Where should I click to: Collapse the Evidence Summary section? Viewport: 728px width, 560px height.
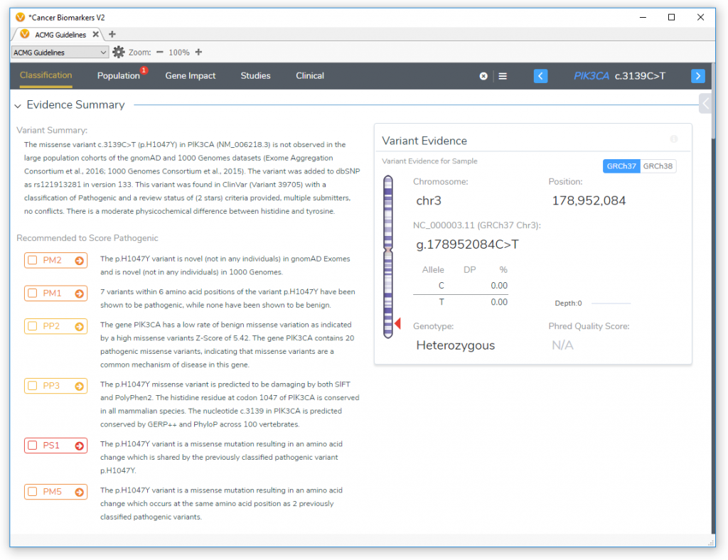click(x=17, y=104)
